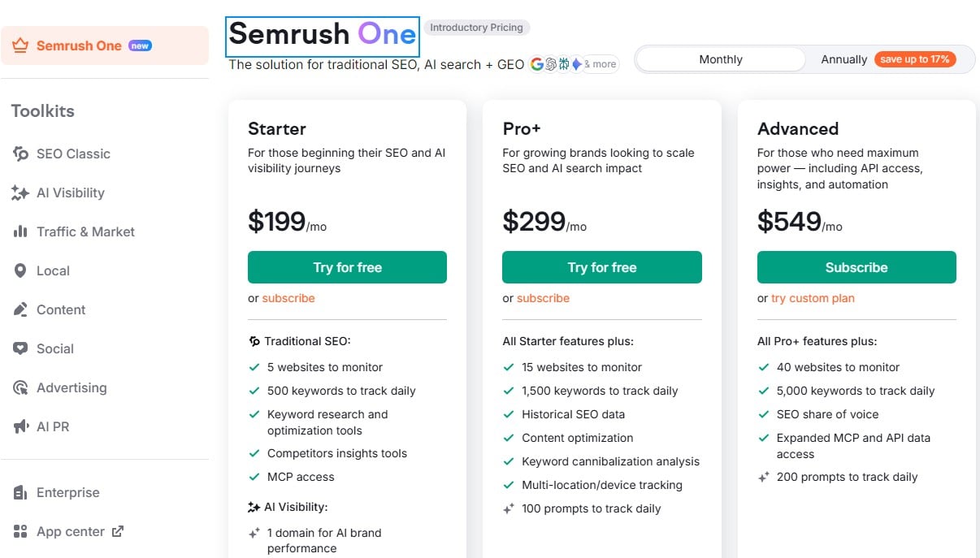Click the Local map pin icon
The image size is (980, 558).
click(x=20, y=270)
